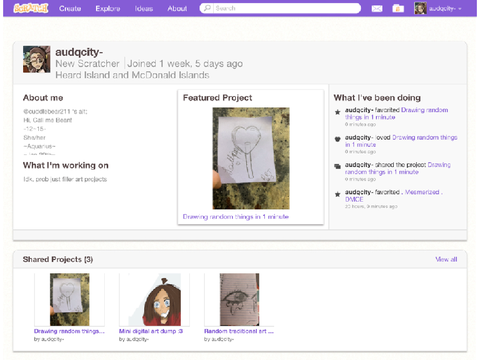Click the search magnifier icon
This screenshot has width=480, height=360.
(x=207, y=8)
